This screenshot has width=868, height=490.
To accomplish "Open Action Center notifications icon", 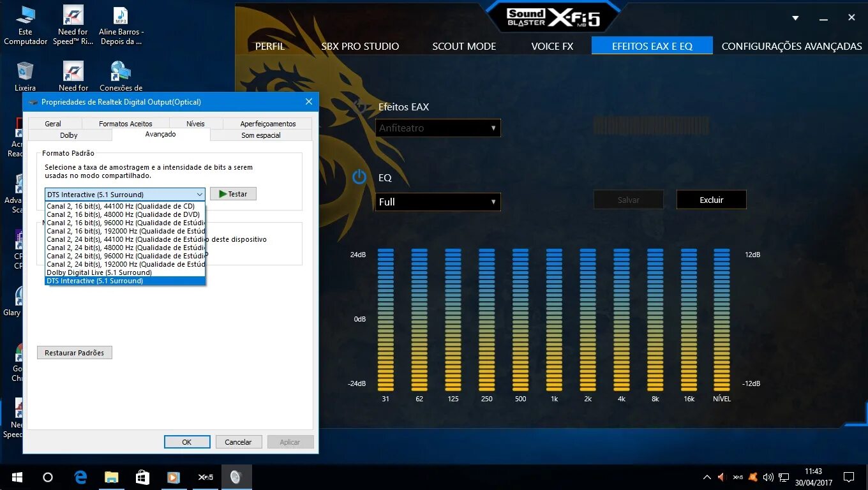I will tap(849, 477).
